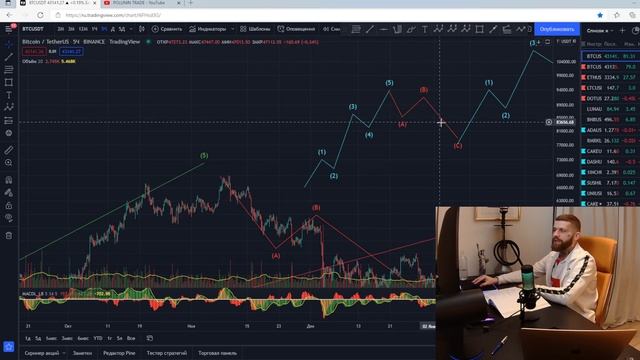Open the candlestick chart type selector
Image resolution: width=640 pixels, height=360 pixels.
point(142,29)
